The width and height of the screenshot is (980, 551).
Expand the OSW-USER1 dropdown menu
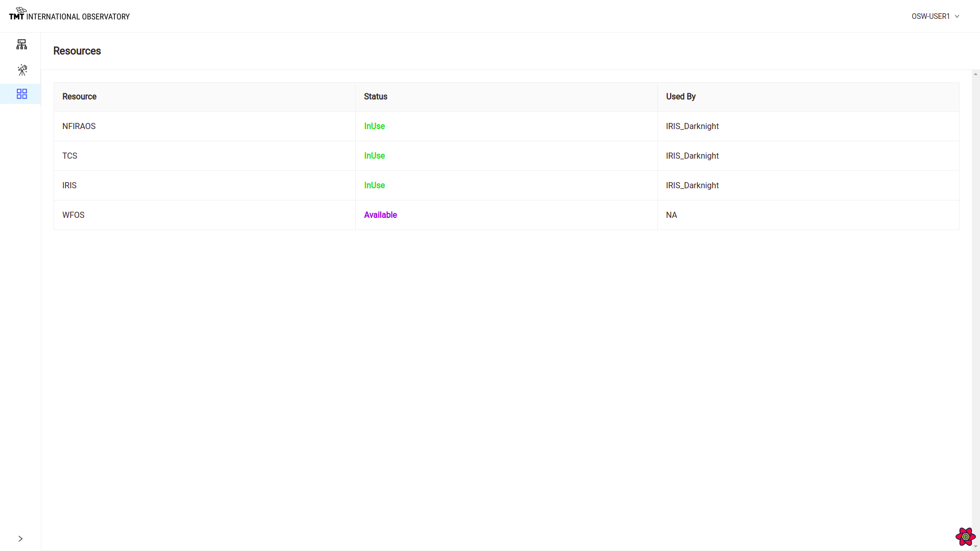(x=936, y=16)
